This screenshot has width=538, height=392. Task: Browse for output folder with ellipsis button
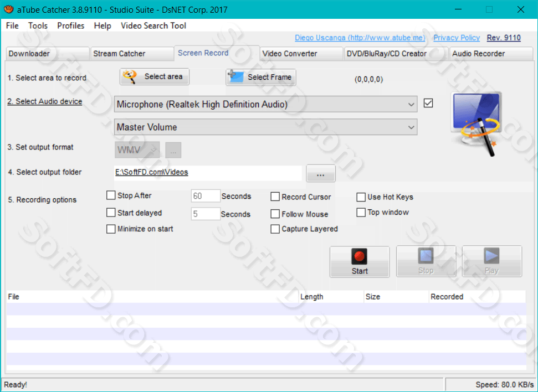tap(320, 173)
